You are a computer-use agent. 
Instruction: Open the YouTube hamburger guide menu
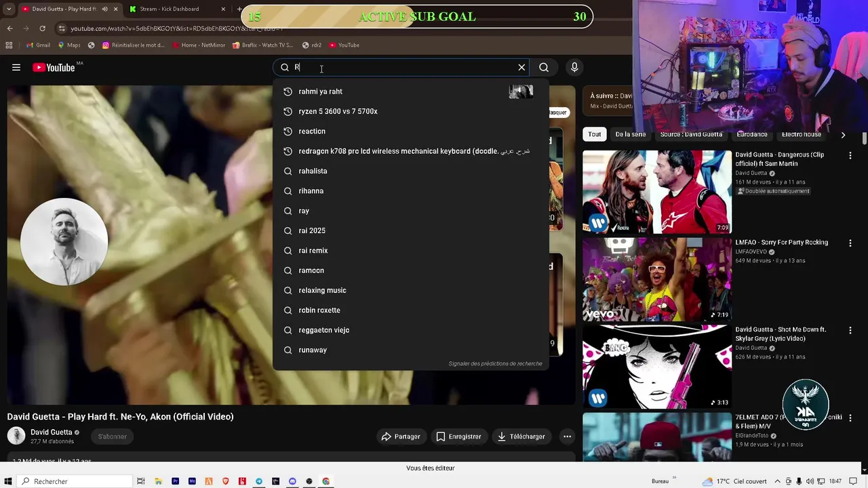click(16, 67)
